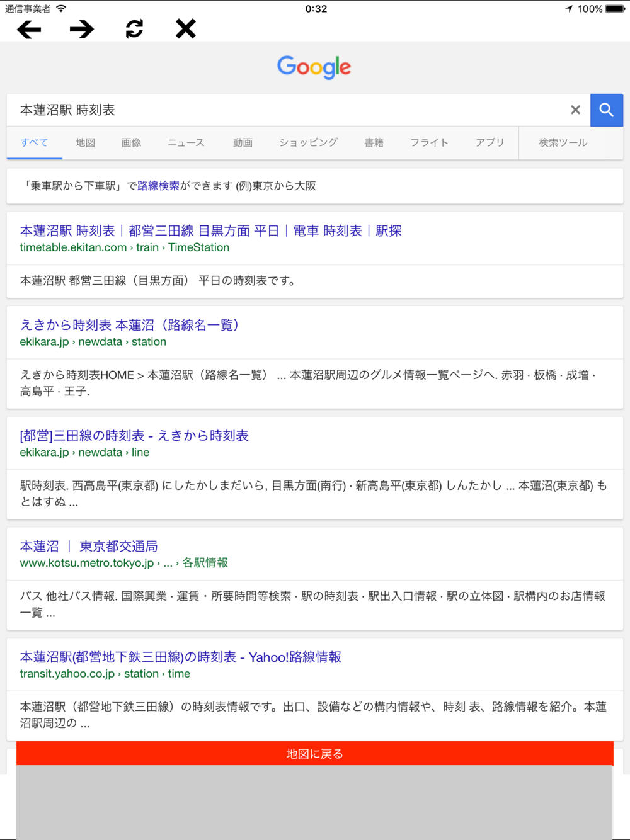
Task: Tap the blue magnifier search button
Action: point(607,110)
